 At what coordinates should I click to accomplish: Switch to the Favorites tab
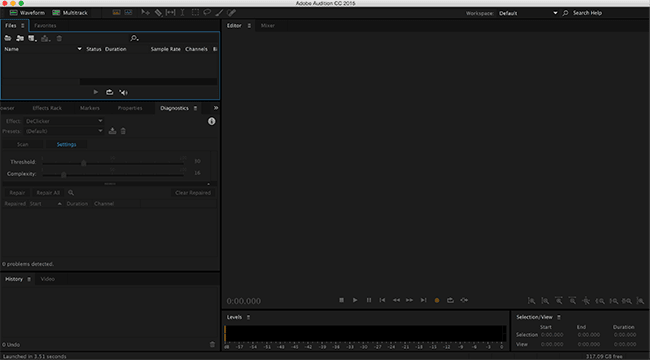(45, 25)
